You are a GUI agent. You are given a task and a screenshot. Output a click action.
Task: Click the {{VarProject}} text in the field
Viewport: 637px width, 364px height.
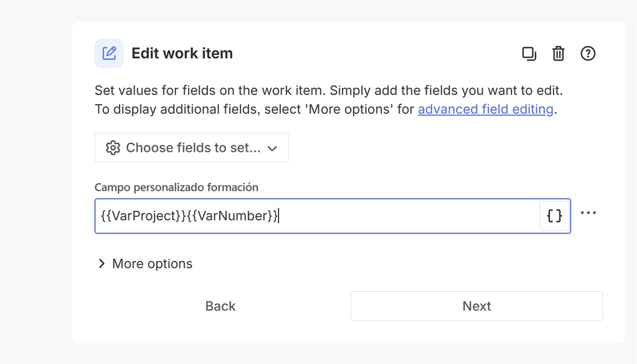pyautogui.click(x=143, y=215)
